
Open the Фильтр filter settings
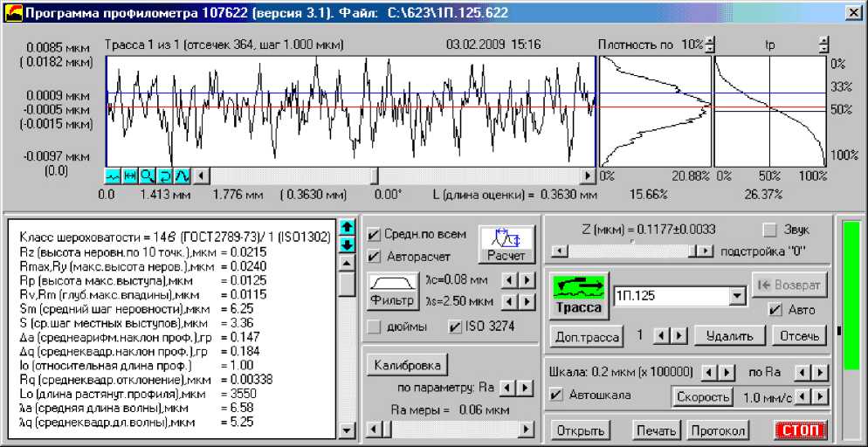click(392, 291)
